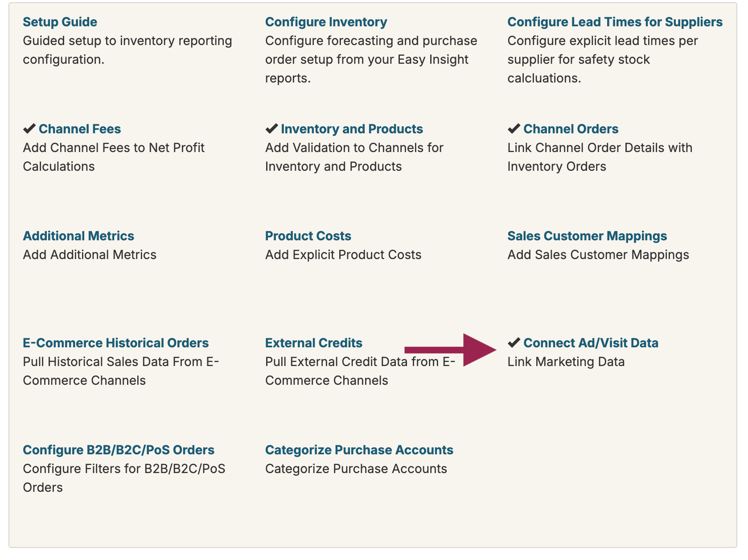Open the Channel Fees link
Screen dimensions: 748x560
tap(80, 129)
